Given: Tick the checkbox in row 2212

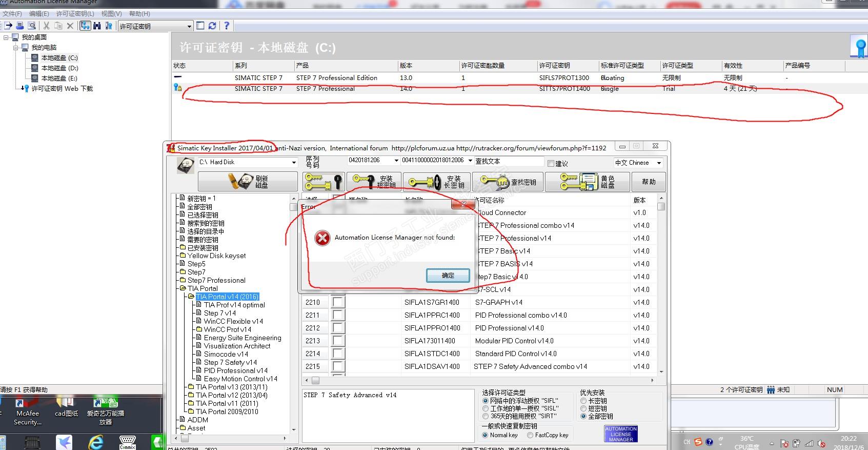Looking at the screenshot, I should [x=338, y=328].
